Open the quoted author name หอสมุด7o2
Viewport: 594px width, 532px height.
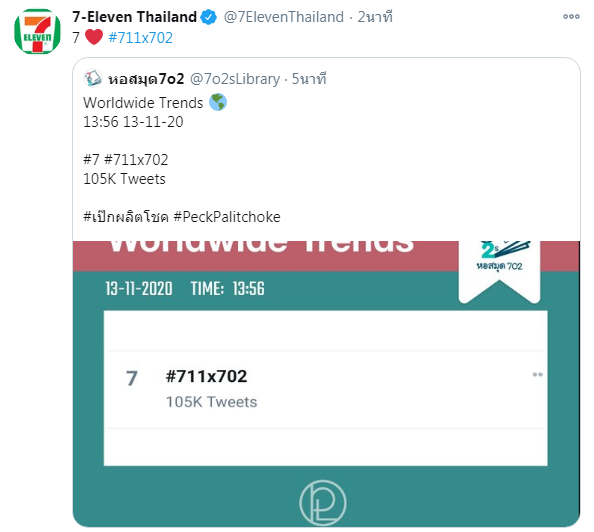[146, 79]
